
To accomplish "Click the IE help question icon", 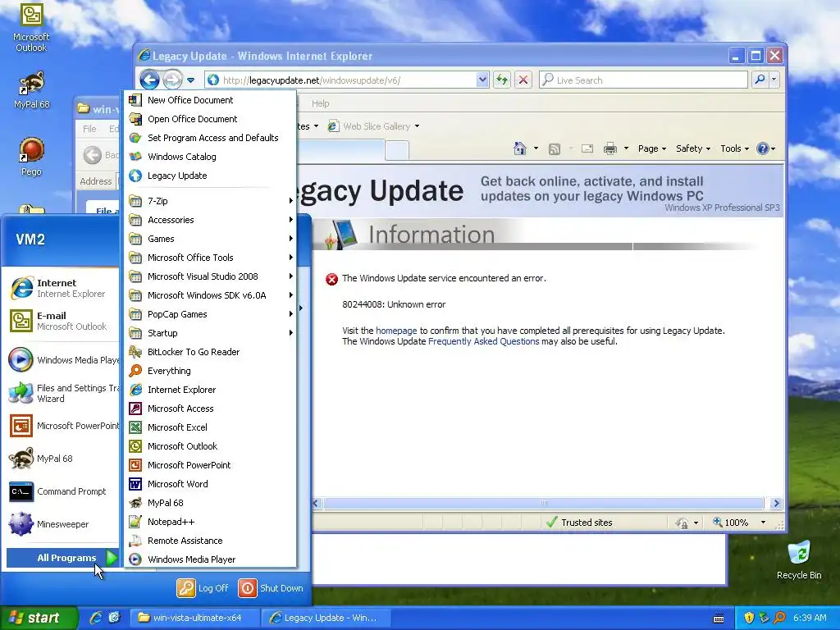I will [x=763, y=148].
